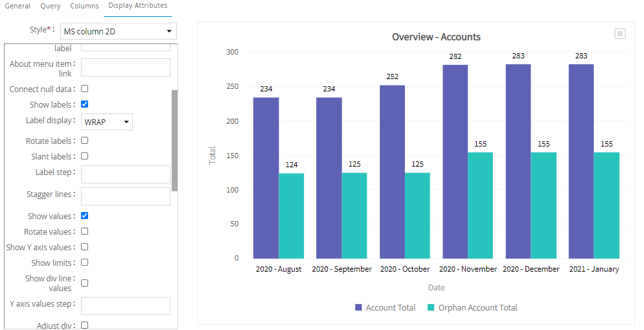
Task: Click the attributes panel vertical scrollbar
Action: [174, 139]
